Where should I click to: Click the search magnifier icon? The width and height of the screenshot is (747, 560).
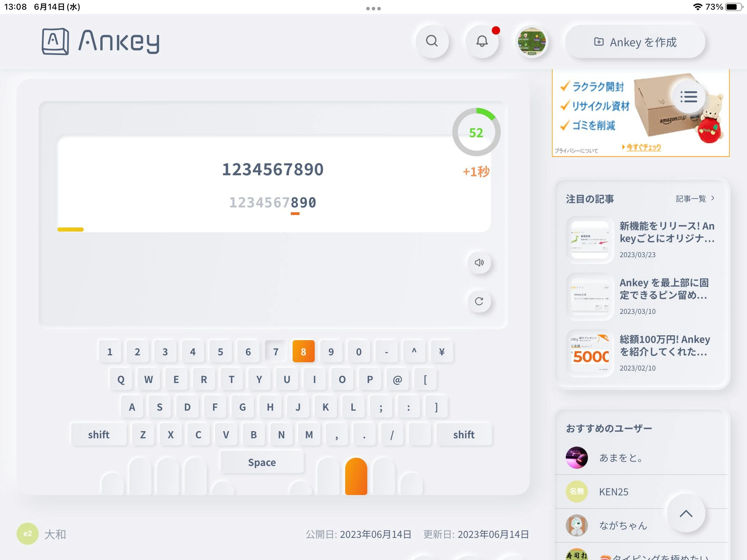coord(432,41)
